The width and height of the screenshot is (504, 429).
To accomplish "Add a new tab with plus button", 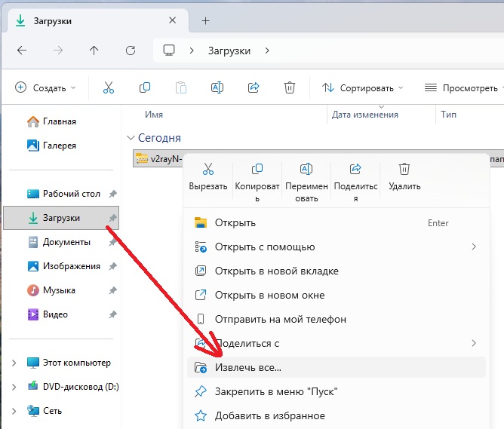I will [x=205, y=21].
